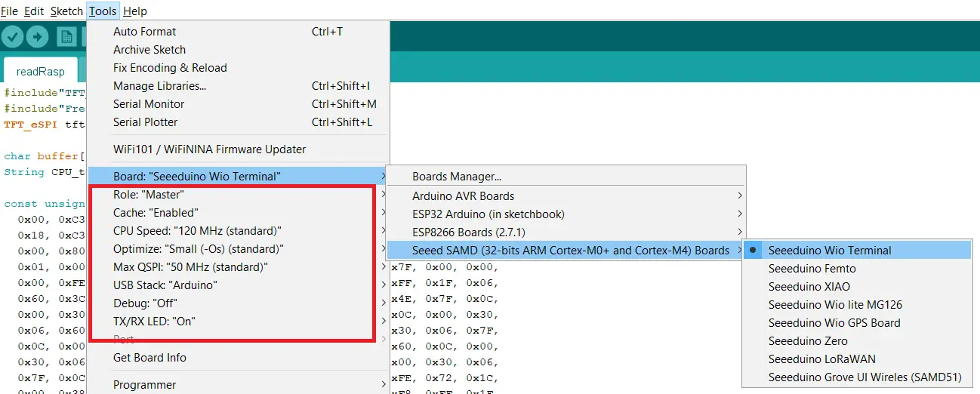This screenshot has height=394, width=980.
Task: Click code line "x4E, 0x7F, 0x0C,"
Action: 445,299
